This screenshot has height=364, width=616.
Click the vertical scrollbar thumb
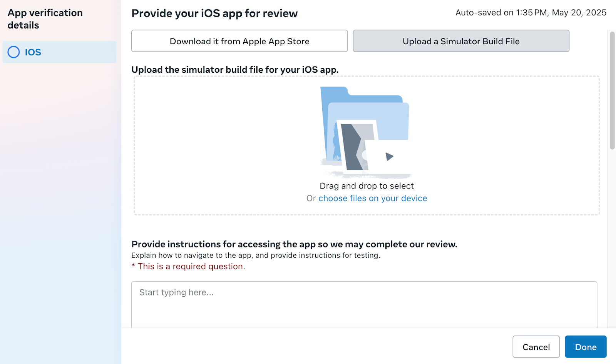point(612,90)
